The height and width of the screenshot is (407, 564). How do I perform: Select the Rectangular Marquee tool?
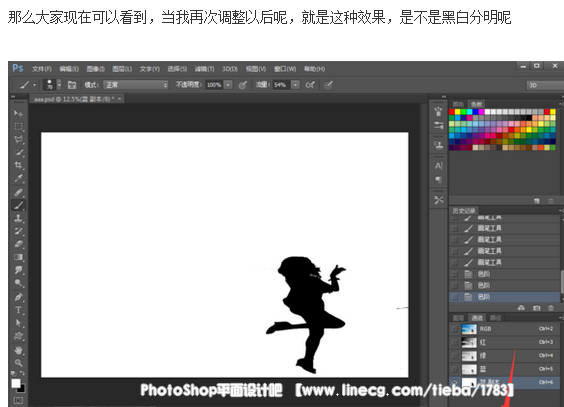tap(18, 127)
